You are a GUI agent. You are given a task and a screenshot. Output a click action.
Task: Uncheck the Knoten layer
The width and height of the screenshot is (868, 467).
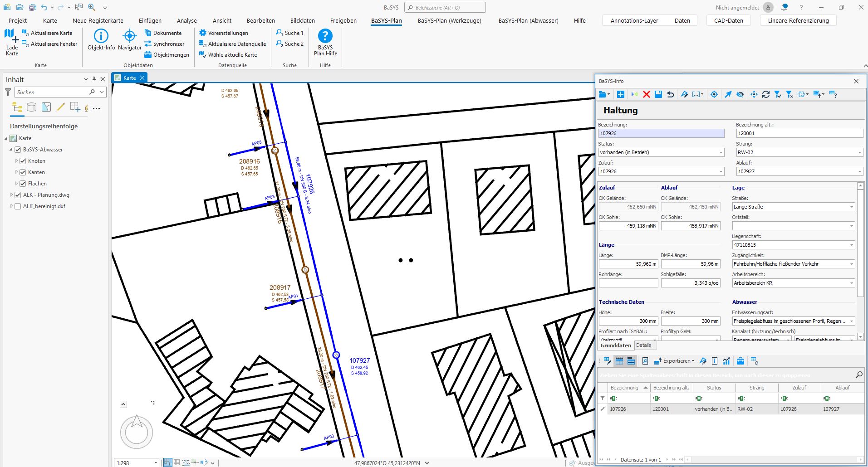(23, 161)
